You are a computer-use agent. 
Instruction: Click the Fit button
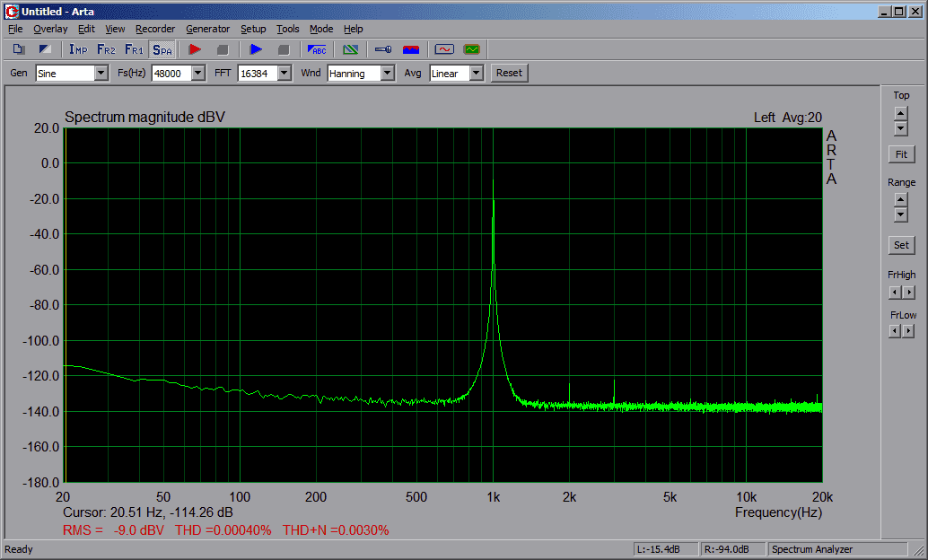[901, 154]
